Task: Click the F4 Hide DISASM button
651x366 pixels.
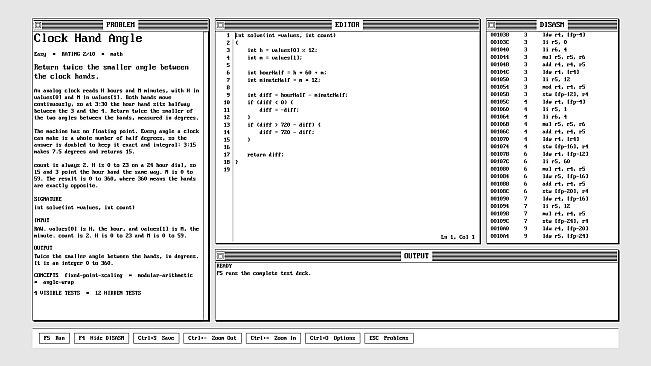Action: (x=101, y=338)
